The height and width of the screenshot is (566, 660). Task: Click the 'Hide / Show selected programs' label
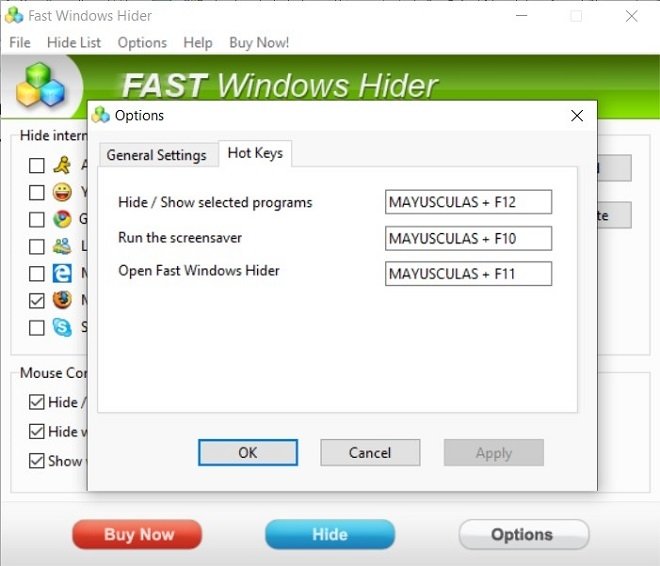click(215, 202)
